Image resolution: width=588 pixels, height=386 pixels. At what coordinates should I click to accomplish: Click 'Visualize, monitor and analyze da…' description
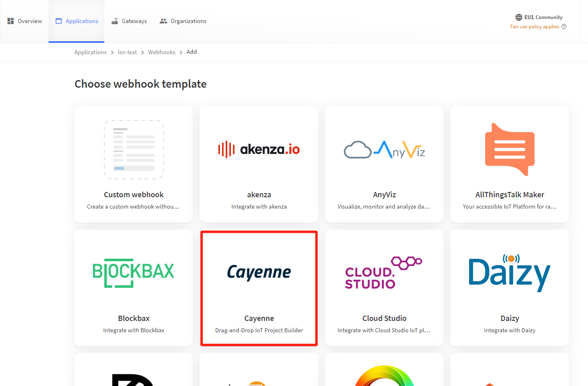pos(384,207)
